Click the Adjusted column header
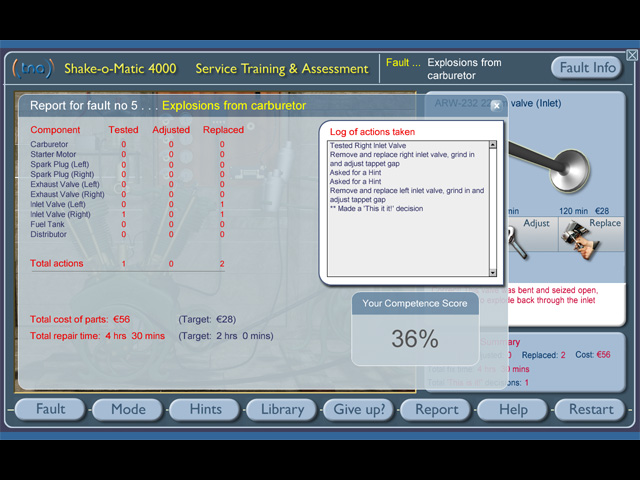This screenshot has height=480, width=640. tap(171, 130)
